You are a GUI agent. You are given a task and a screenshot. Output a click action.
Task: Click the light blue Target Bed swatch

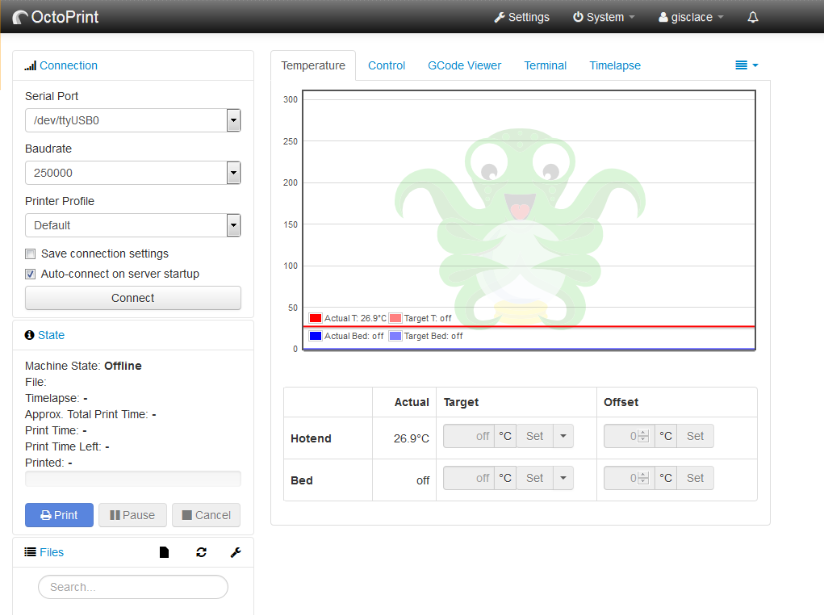pos(395,336)
